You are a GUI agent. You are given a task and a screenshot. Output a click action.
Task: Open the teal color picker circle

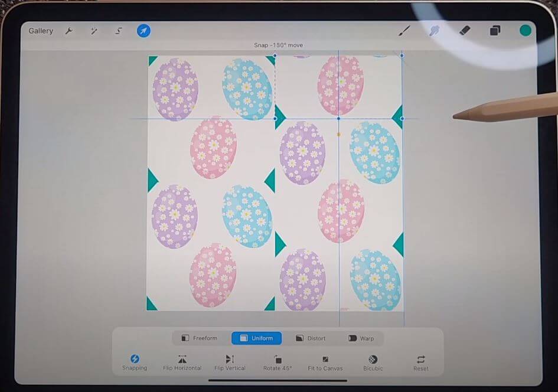tap(526, 31)
